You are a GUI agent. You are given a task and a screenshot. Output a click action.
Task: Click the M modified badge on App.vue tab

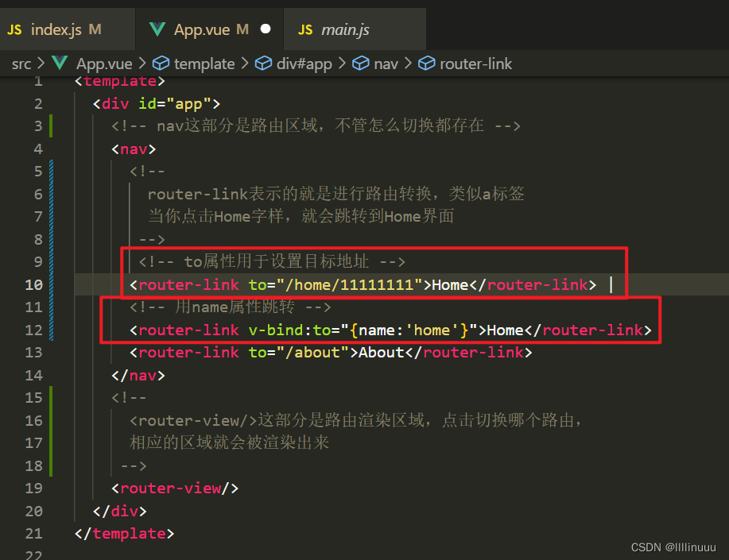[242, 29]
